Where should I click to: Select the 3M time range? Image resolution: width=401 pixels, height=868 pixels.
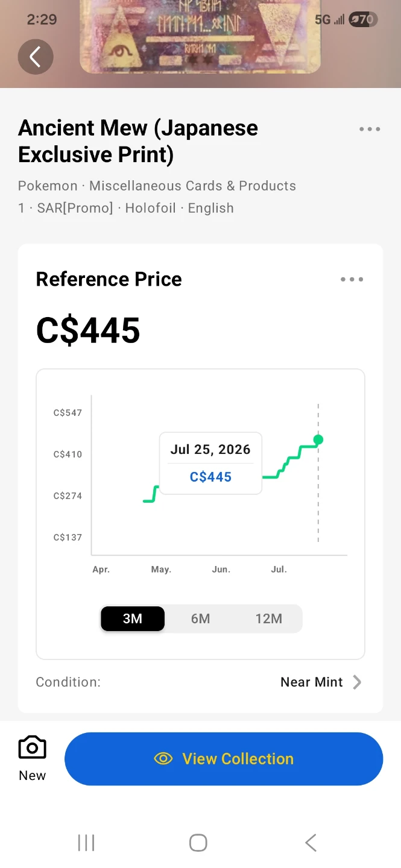coord(133,618)
